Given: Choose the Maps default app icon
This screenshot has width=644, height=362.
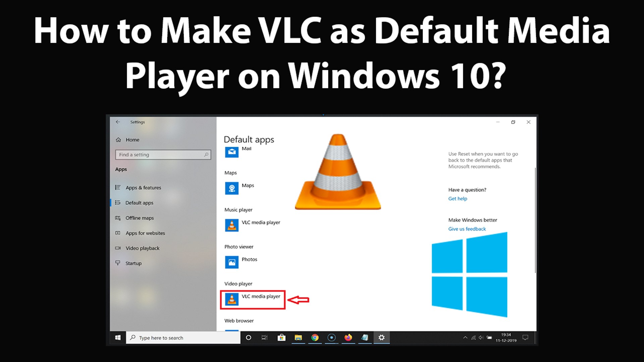Looking at the screenshot, I should pyautogui.click(x=232, y=188).
